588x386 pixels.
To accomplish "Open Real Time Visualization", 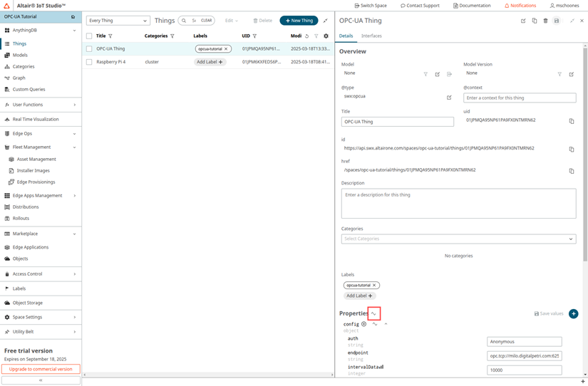I will point(36,119).
